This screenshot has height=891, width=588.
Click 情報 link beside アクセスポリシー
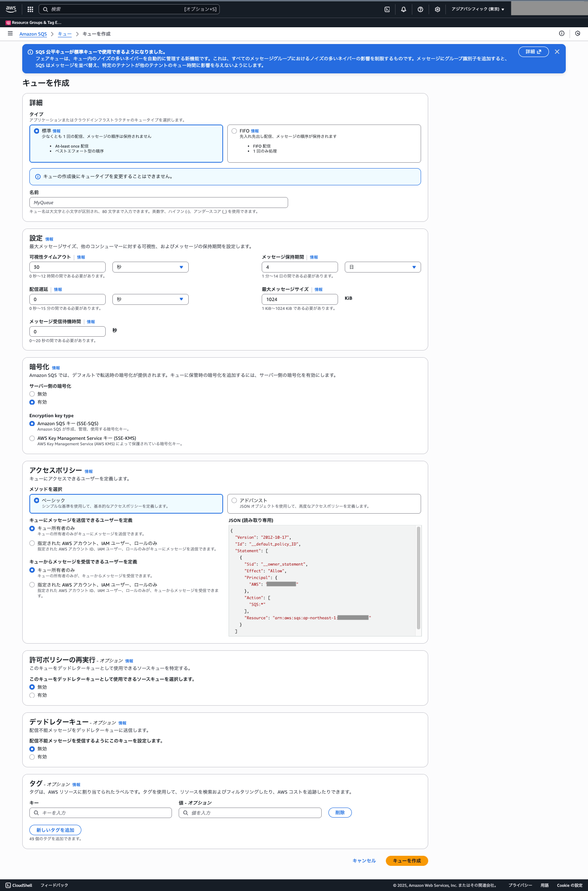pos(88,471)
